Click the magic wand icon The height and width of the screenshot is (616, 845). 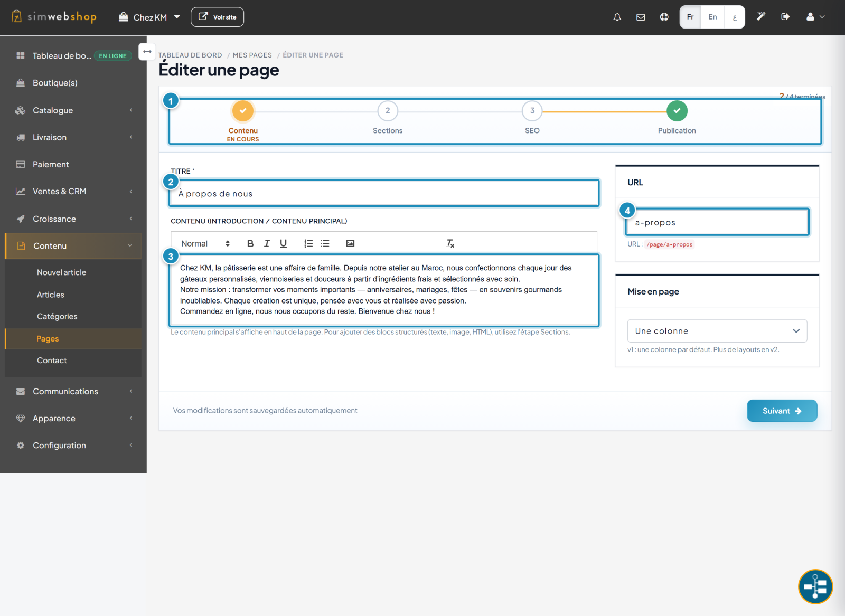click(761, 17)
